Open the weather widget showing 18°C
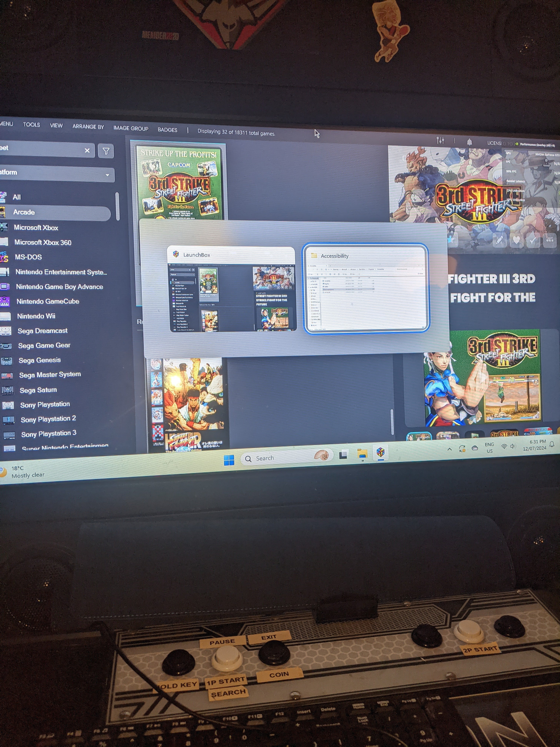The width and height of the screenshot is (560, 747). (23, 472)
